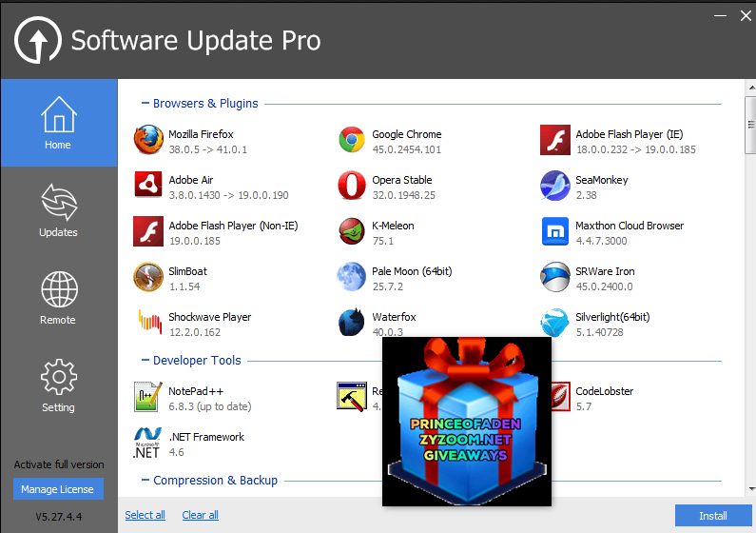
Task: Click the Install button
Action: pyautogui.click(x=712, y=516)
